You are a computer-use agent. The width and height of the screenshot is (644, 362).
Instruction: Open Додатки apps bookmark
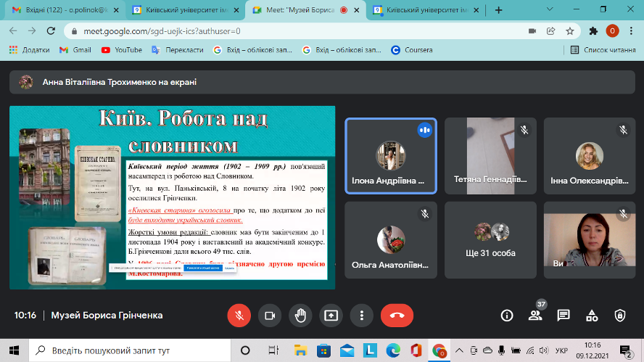(x=29, y=50)
